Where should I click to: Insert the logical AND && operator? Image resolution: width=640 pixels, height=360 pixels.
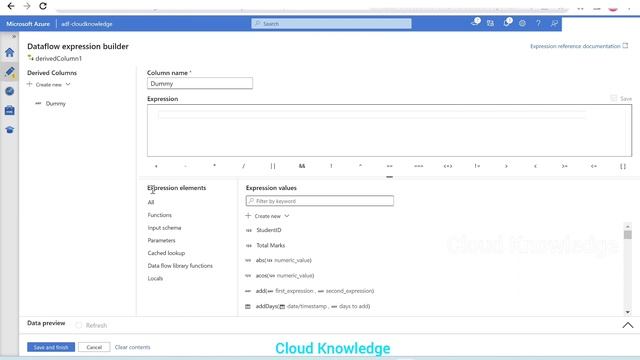302,166
